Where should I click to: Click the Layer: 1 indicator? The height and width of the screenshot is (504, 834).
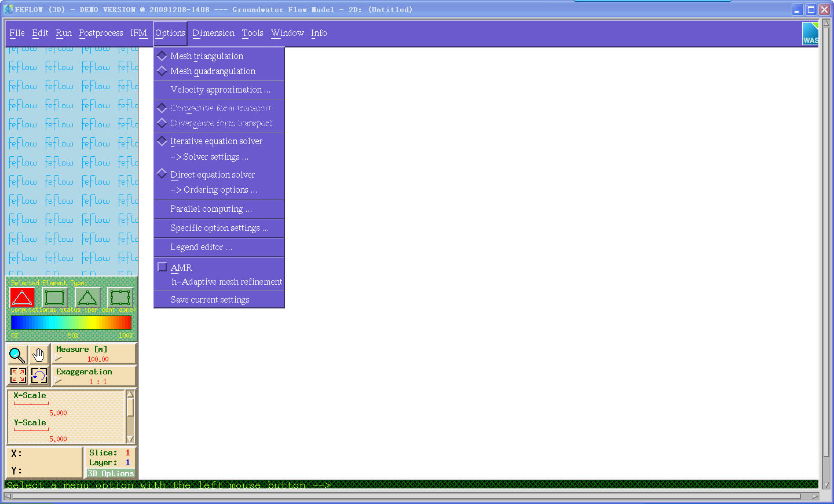click(x=109, y=463)
